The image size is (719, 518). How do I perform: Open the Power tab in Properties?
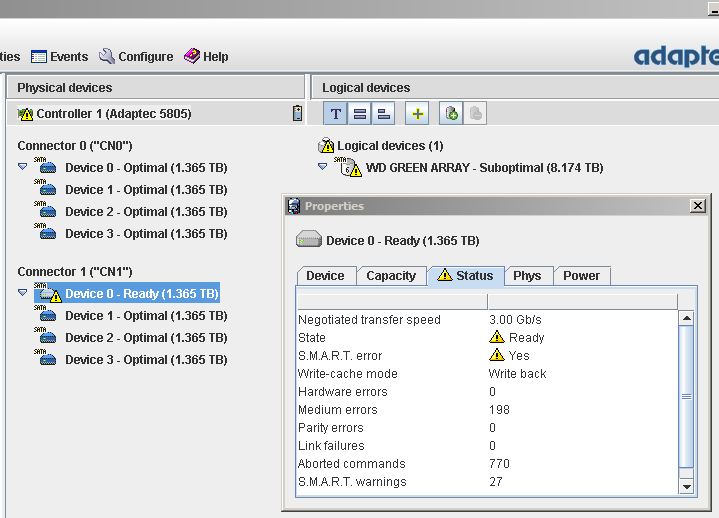click(x=581, y=276)
